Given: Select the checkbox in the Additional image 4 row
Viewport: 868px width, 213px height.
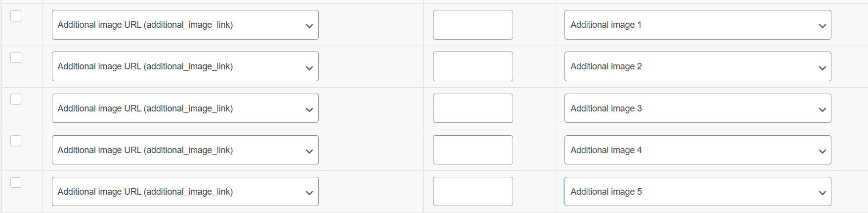Looking at the screenshot, I should tap(16, 141).
